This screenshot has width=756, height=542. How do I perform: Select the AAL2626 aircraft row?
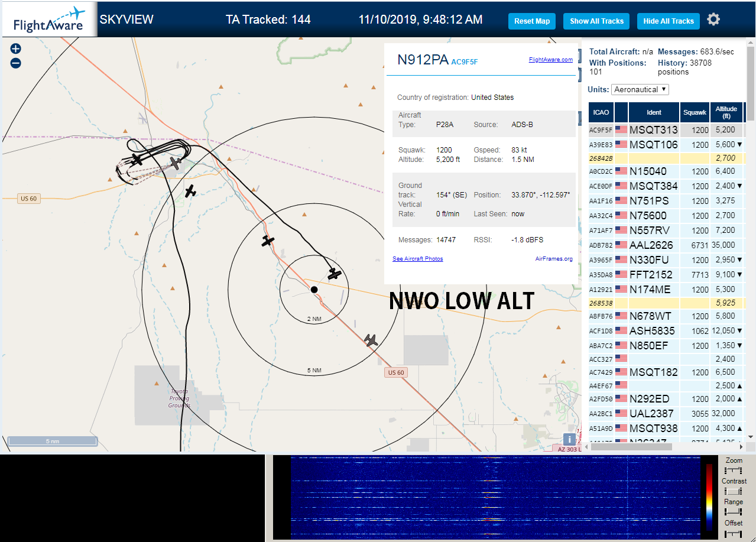click(667, 245)
